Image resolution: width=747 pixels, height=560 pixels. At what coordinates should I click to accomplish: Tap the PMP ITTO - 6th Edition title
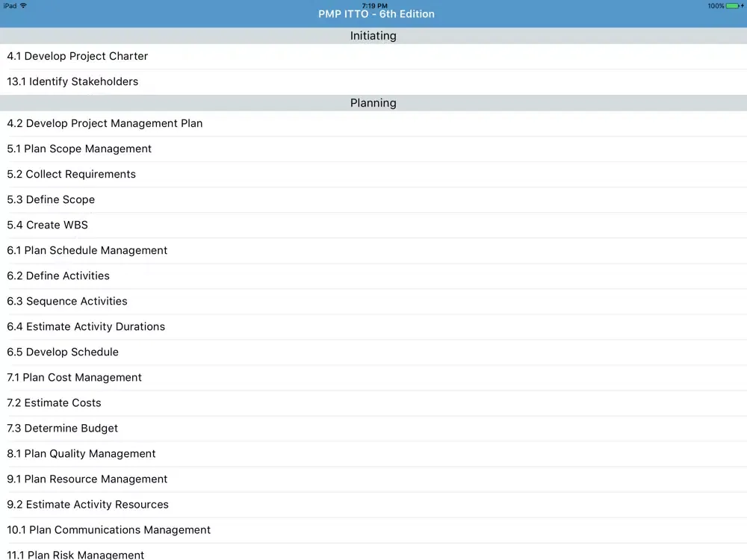click(376, 14)
